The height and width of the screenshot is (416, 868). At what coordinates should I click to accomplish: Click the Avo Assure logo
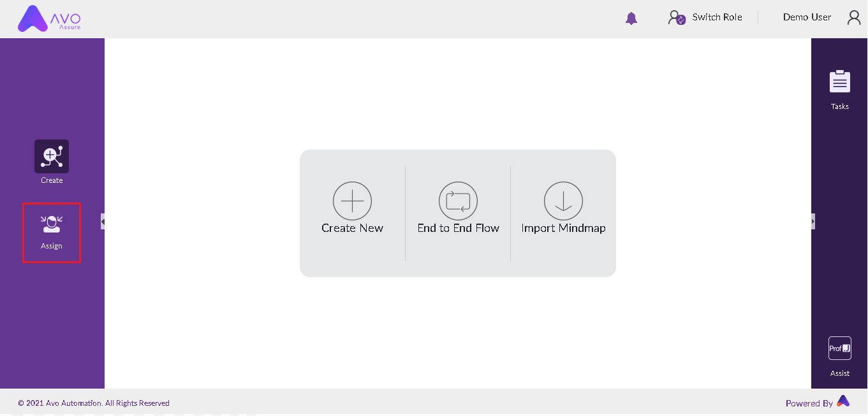[49, 18]
